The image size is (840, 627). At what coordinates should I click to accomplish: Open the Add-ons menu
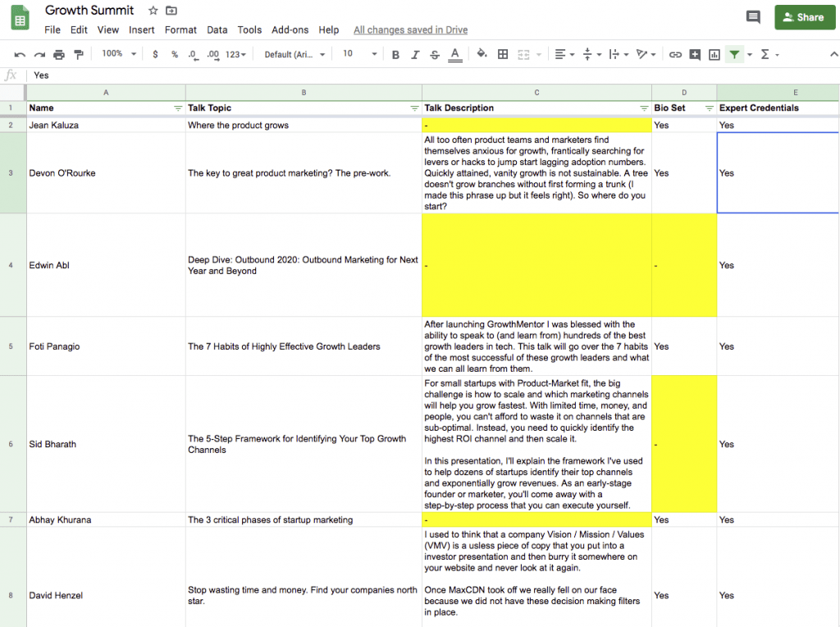pyautogui.click(x=290, y=30)
